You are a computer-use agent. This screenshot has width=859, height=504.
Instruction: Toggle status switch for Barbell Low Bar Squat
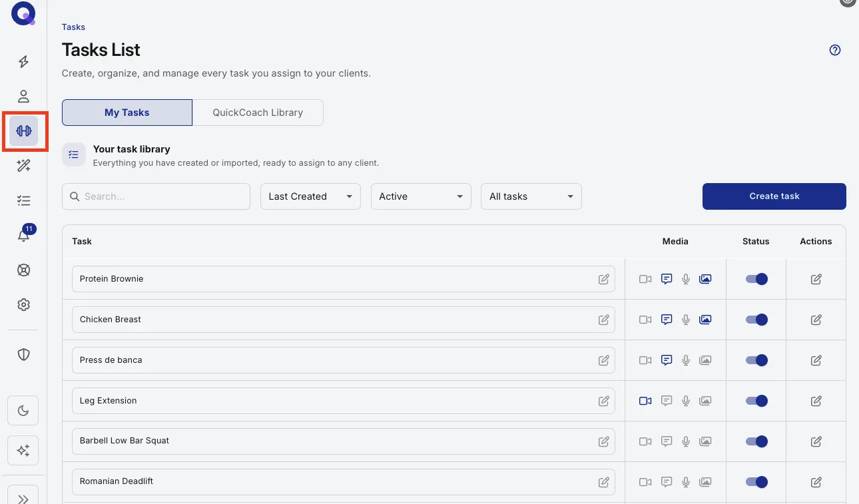pyautogui.click(x=756, y=441)
